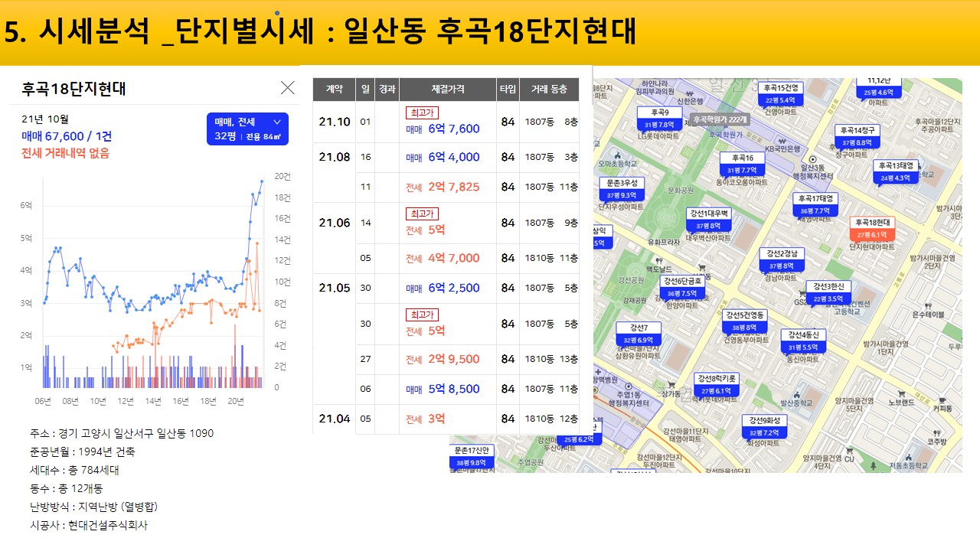Click the 6억 axis label on chart
Viewport: 980px width, 551px height.
tap(26, 206)
